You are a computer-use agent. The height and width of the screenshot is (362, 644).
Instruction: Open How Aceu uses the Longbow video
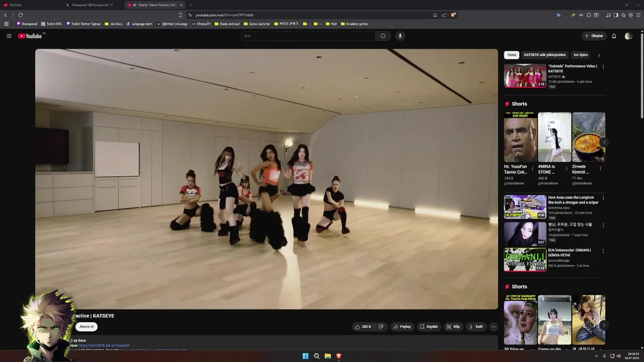coord(525,207)
